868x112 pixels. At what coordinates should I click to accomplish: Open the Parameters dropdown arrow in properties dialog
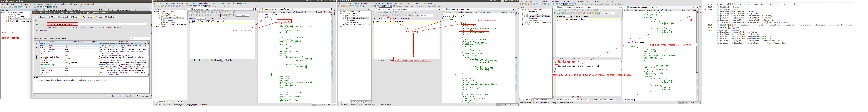148,24
